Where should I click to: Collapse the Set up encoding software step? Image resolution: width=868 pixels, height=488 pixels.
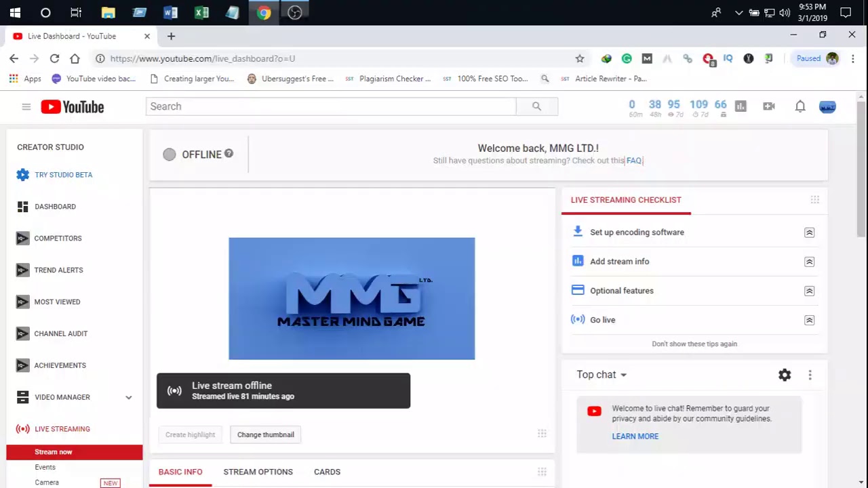809,232
